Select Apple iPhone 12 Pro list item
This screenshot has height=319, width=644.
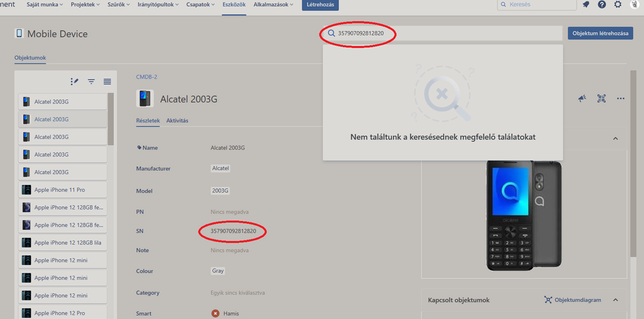(63, 313)
